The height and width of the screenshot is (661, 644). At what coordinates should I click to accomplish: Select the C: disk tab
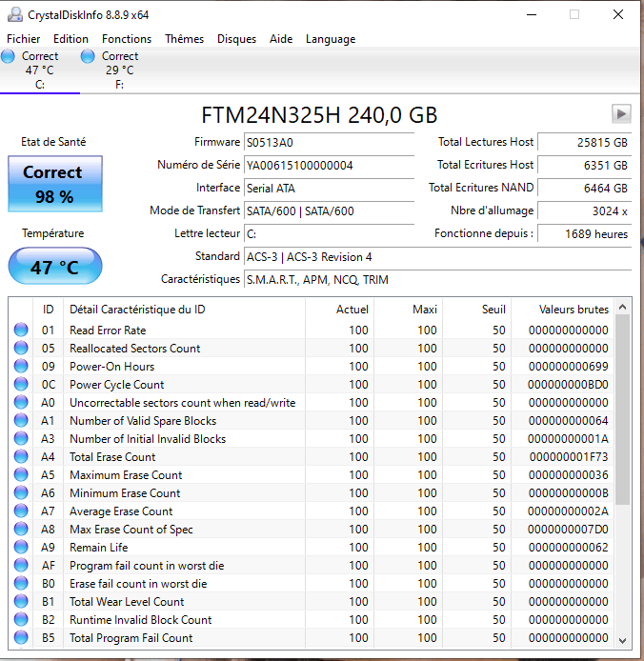(40, 70)
